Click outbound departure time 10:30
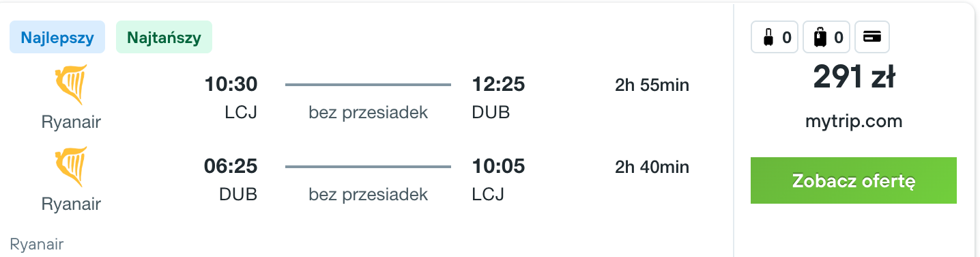This screenshot has width=980, height=257. 231,85
